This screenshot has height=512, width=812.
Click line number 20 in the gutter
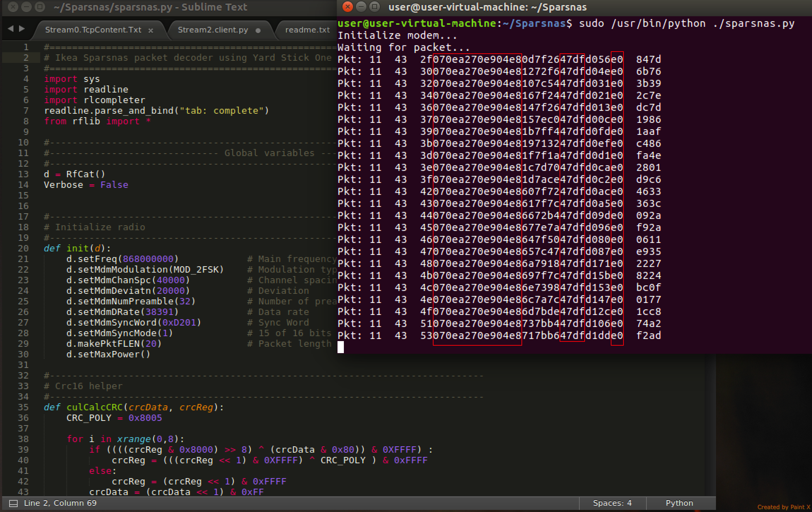tap(23, 248)
